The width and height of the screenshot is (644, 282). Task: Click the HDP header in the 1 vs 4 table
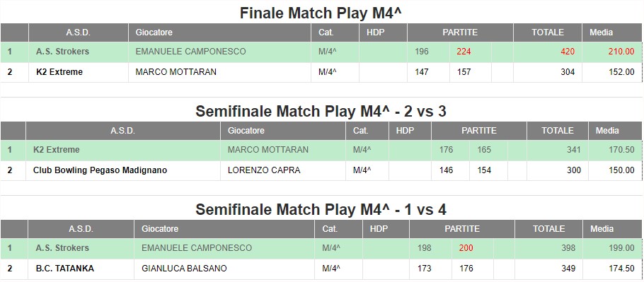(379, 229)
